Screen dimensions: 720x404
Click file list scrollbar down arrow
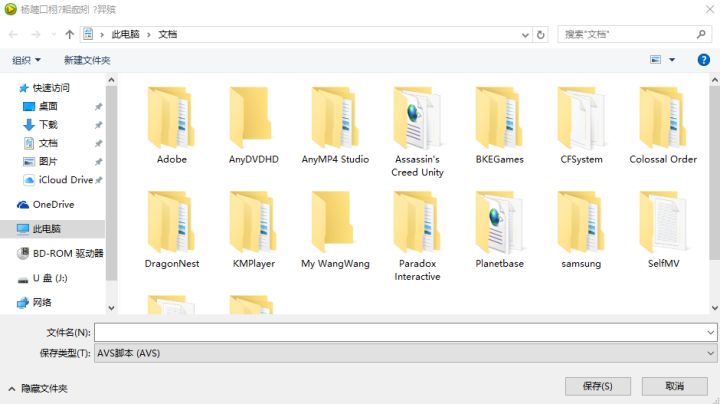click(x=714, y=308)
